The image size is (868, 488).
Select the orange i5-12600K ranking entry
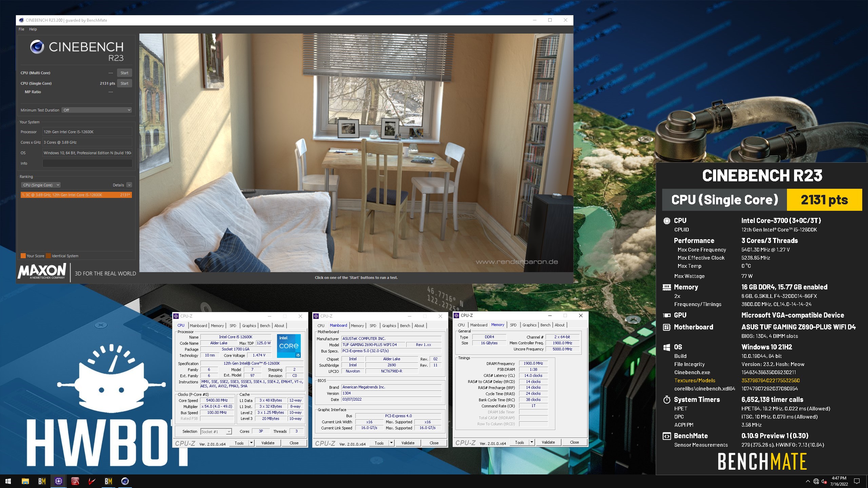[76, 195]
